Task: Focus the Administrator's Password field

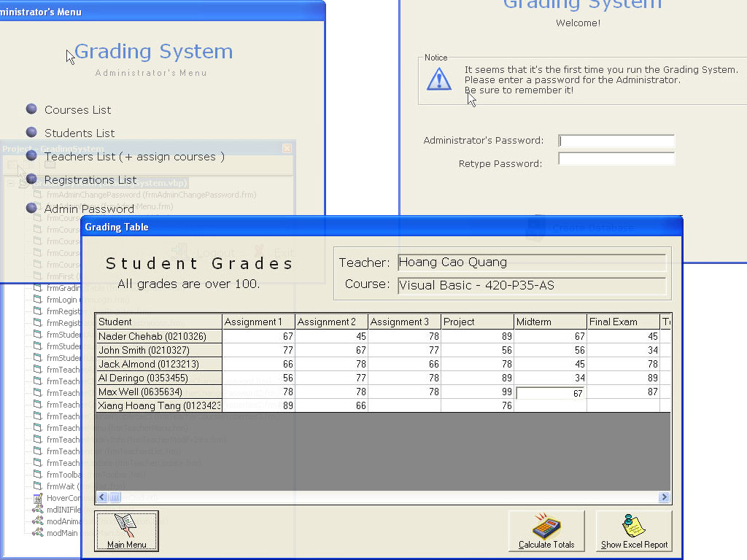Action: click(x=616, y=141)
